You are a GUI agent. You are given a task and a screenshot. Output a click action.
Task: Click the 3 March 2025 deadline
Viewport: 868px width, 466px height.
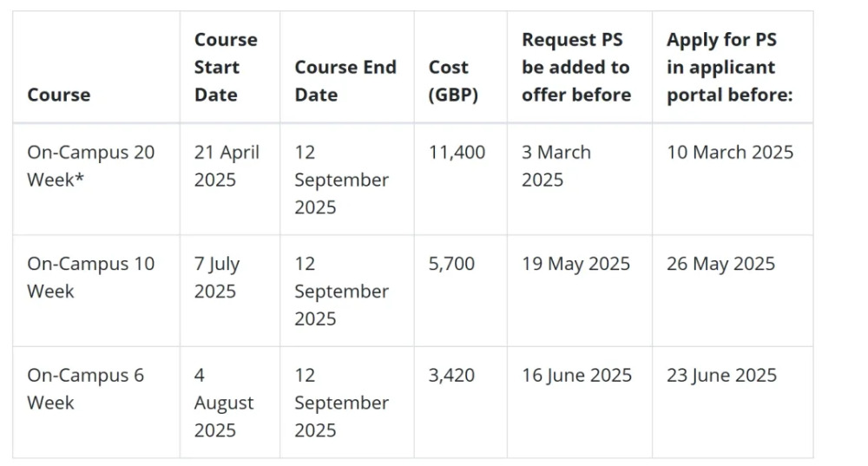(556, 166)
